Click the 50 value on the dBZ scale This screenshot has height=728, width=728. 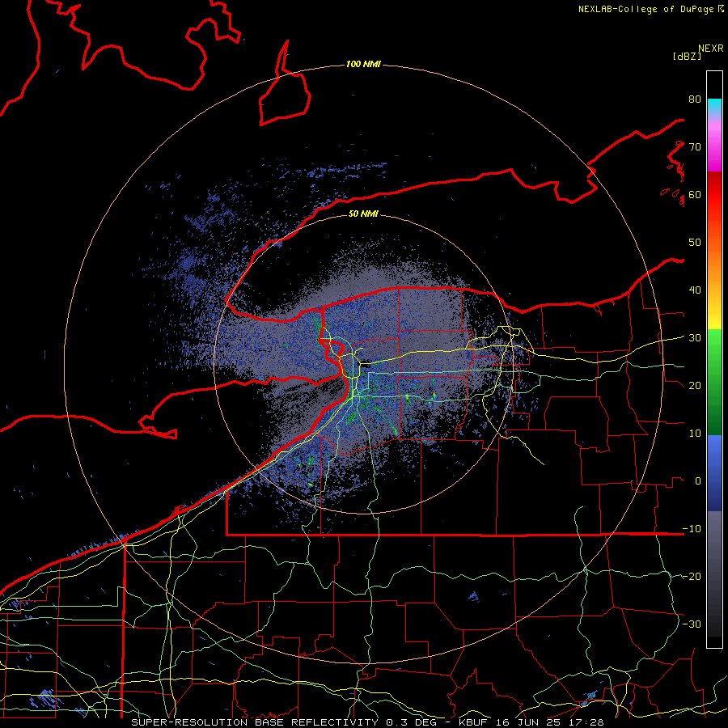pos(695,243)
